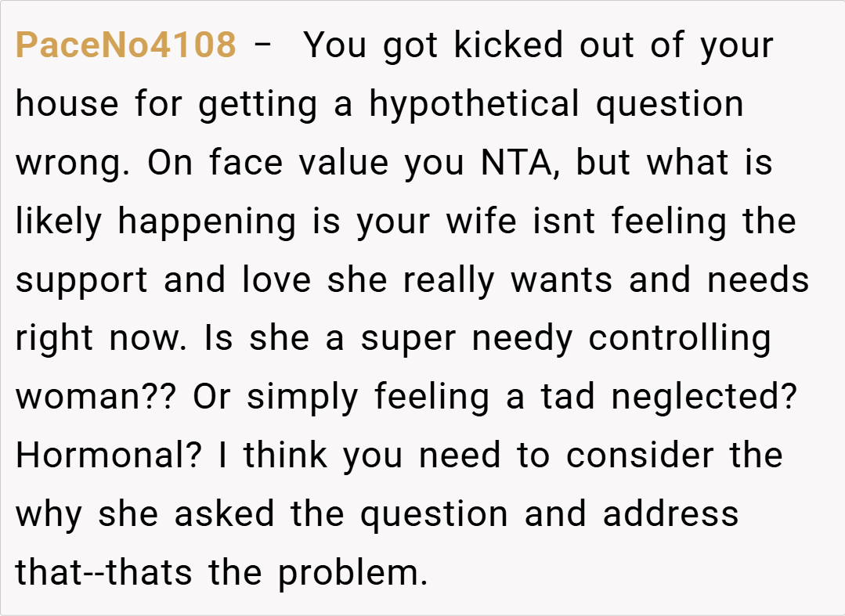Click the word "controlling" in the comment

680,340
